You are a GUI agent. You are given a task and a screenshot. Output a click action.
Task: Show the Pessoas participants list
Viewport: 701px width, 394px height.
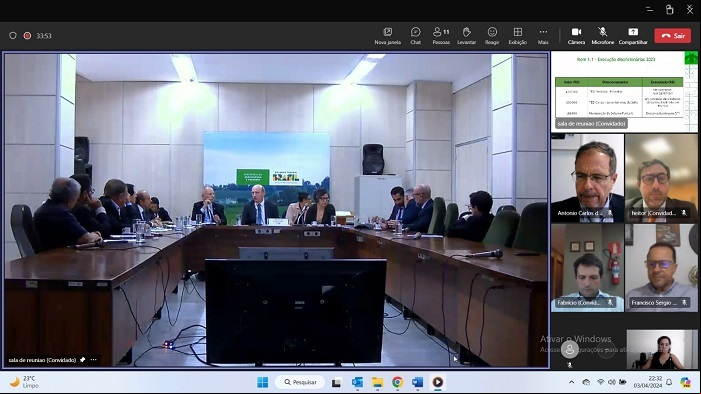441,36
